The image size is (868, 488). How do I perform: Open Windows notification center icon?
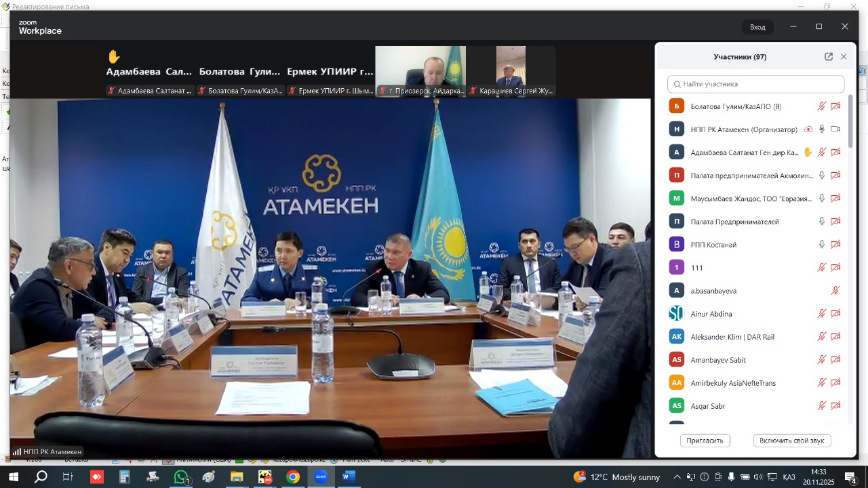pyautogui.click(x=851, y=477)
